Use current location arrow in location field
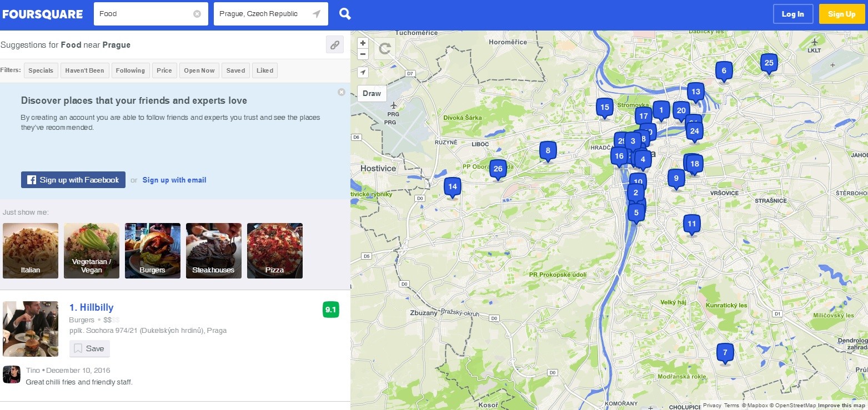The image size is (868, 410). tap(317, 14)
